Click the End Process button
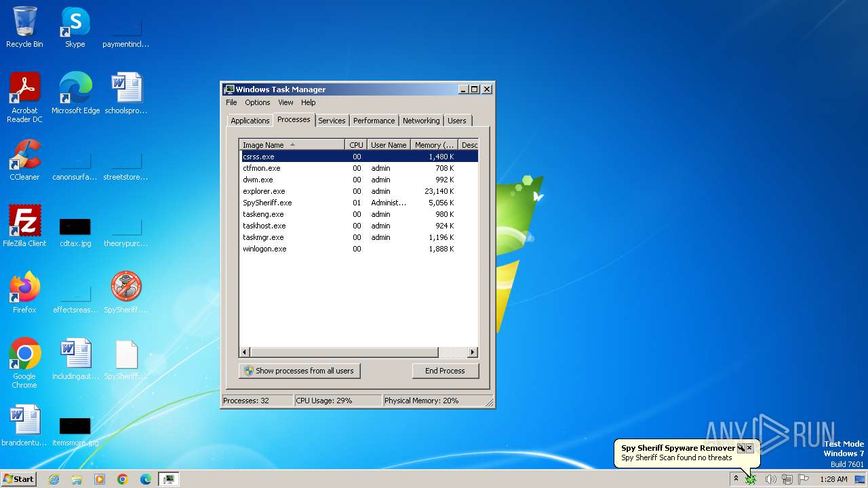Screen dimensions: 868x488 tap(445, 371)
